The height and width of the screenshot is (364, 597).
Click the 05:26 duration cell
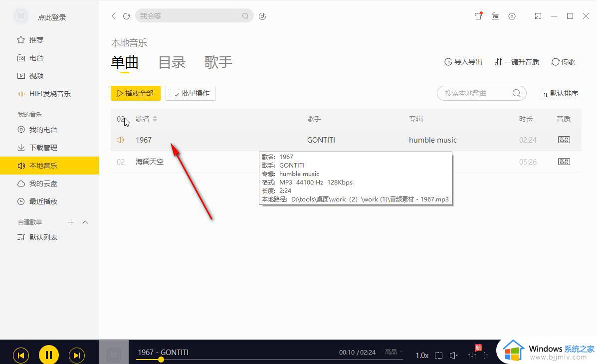click(x=528, y=162)
